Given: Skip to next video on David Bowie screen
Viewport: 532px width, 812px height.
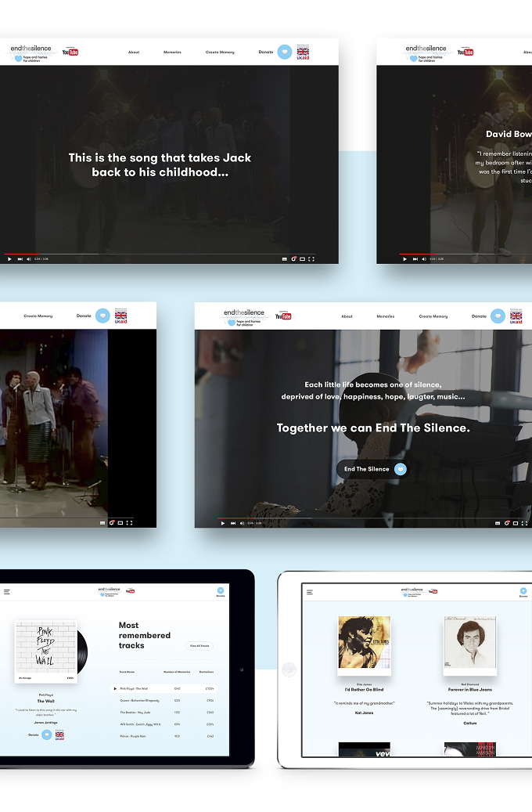Looking at the screenshot, I should click(415, 259).
